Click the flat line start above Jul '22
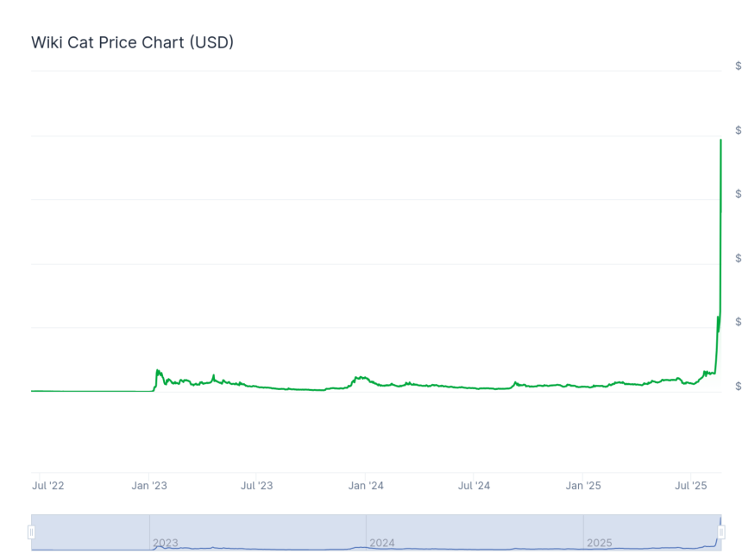This screenshot has width=742, height=560. (35, 391)
